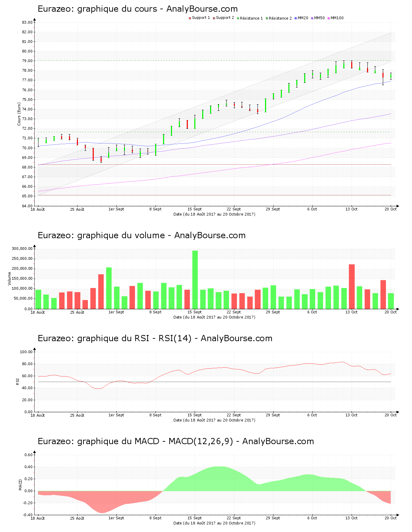The height and width of the screenshot is (532, 412).
Task: Click the Résistance 1 legend color square
Action: click(x=238, y=18)
